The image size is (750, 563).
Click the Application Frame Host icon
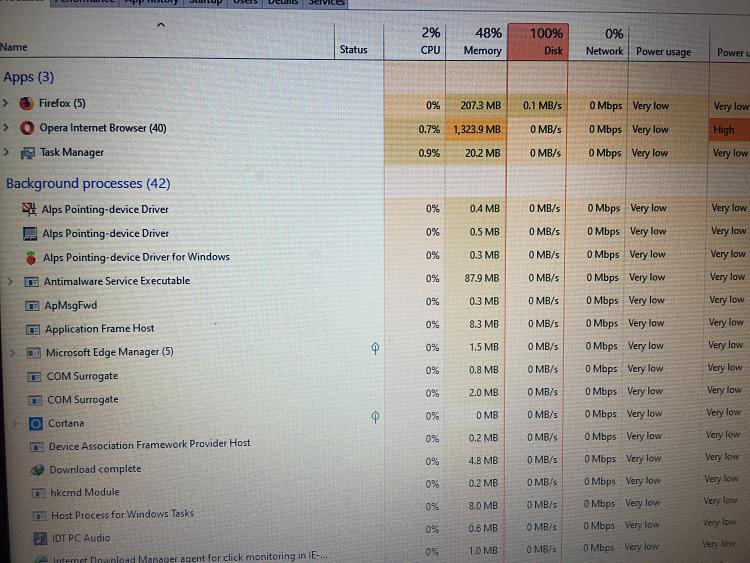pyautogui.click(x=33, y=330)
